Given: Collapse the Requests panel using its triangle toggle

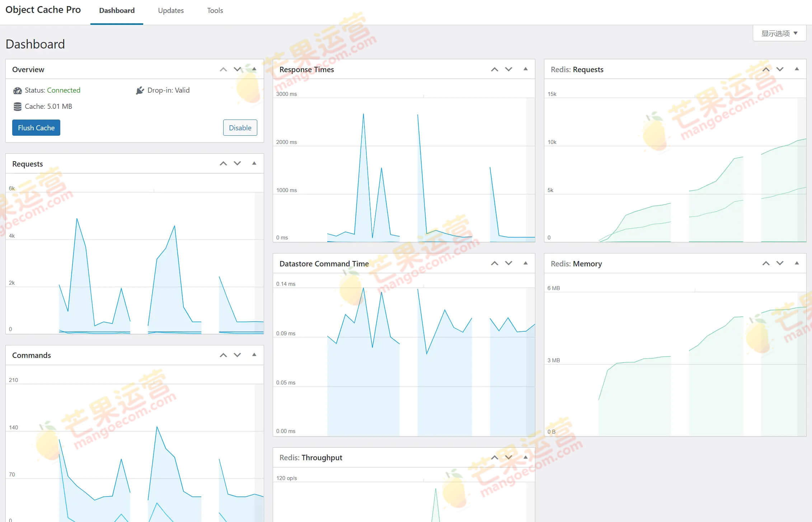Looking at the screenshot, I should pos(254,163).
